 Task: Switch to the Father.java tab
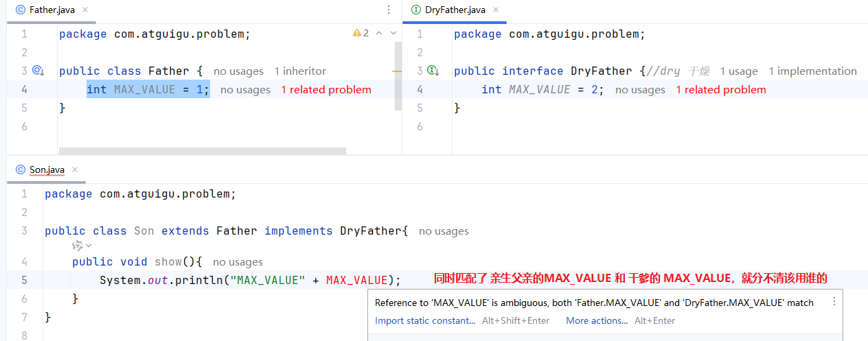(x=52, y=10)
